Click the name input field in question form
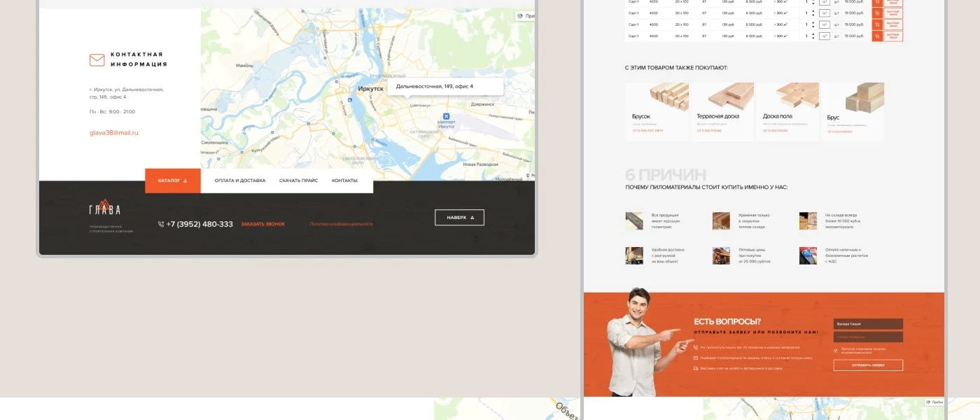Image resolution: width=980 pixels, height=420 pixels. (x=867, y=324)
